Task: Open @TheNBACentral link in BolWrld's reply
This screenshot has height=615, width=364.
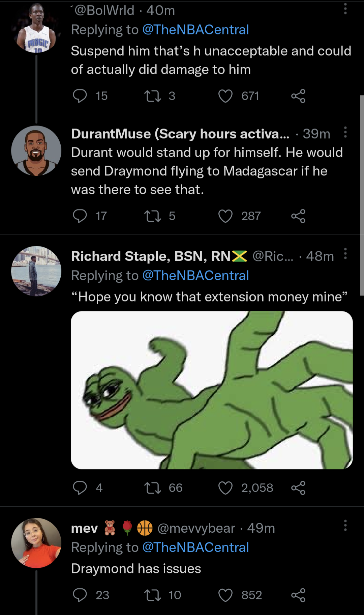Action: pyautogui.click(x=195, y=30)
